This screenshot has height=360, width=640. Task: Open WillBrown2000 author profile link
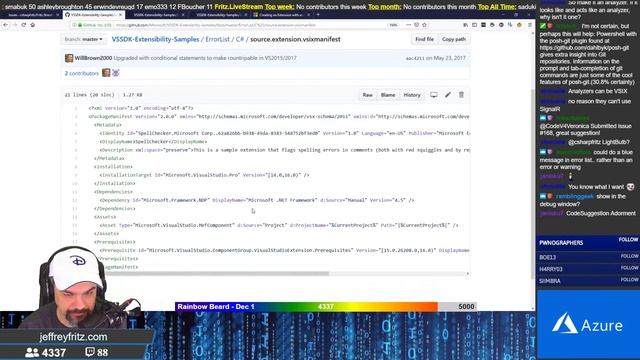click(93, 58)
